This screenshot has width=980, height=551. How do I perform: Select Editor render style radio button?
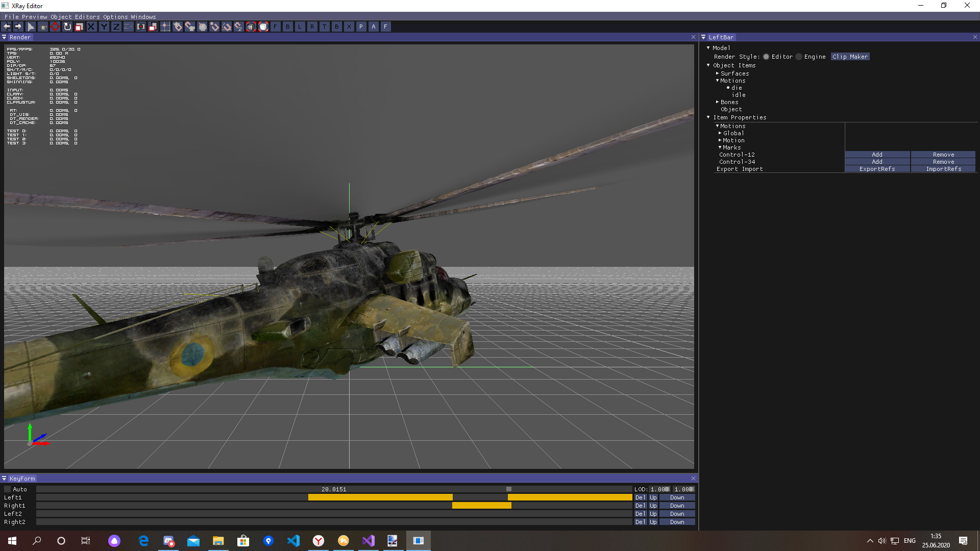coord(766,57)
